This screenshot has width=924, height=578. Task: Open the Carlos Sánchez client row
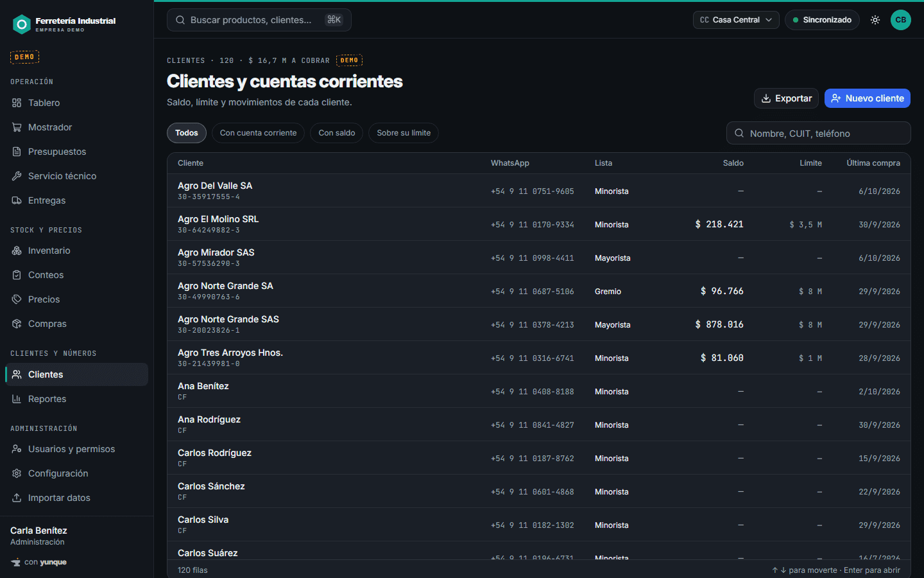click(x=539, y=491)
